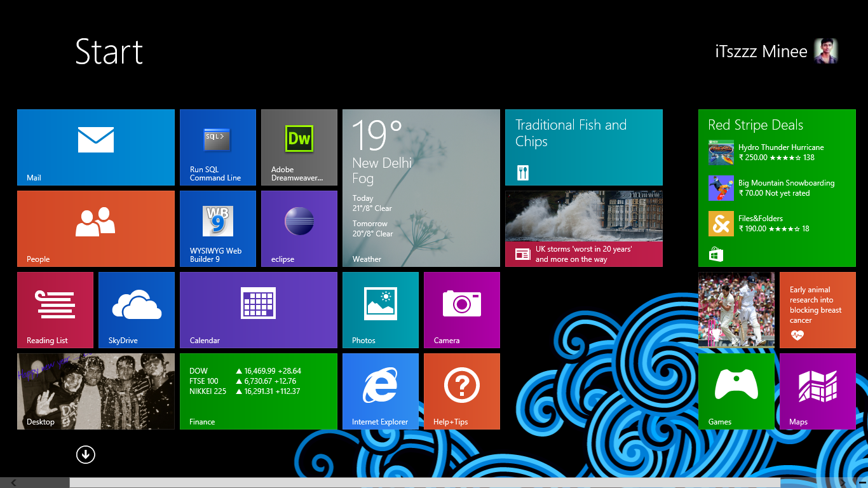Screen dimensions: 868x488
Task: Click the FTSE 100 index row
Action: tap(243, 381)
